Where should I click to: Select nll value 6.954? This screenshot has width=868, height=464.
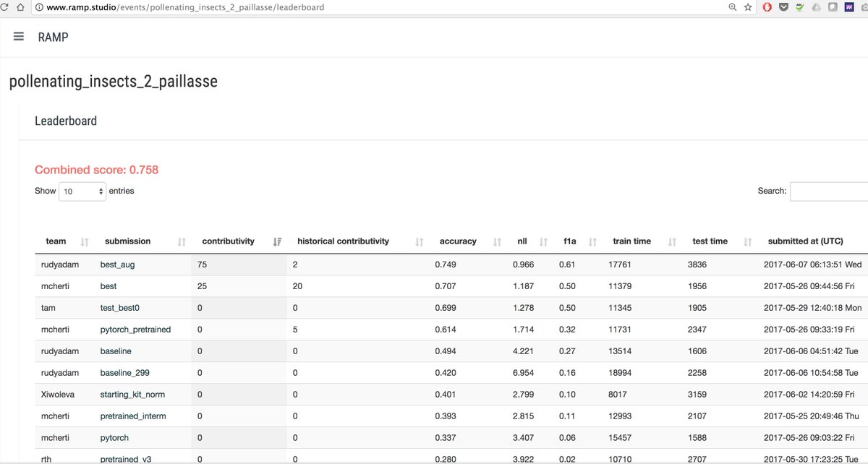pos(523,373)
